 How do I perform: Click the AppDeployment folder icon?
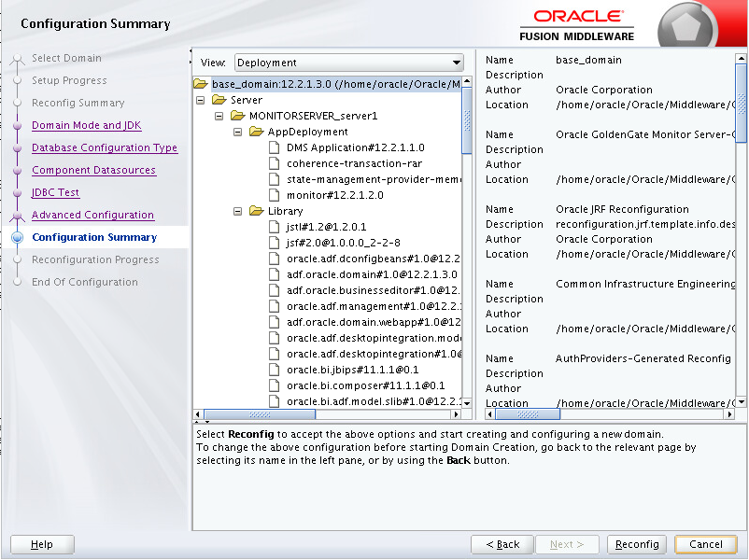point(257,132)
